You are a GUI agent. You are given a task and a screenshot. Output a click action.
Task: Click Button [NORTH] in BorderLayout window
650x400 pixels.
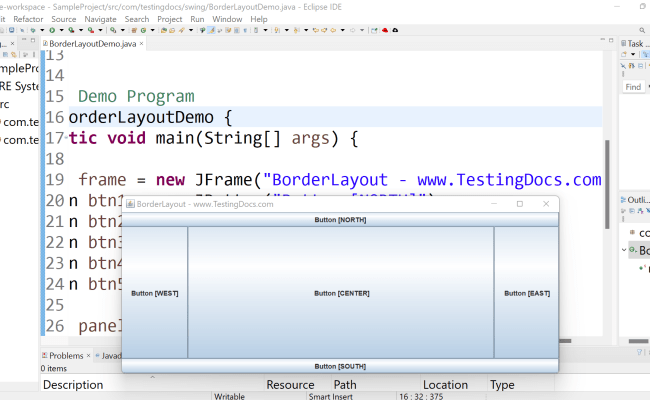[x=340, y=220]
